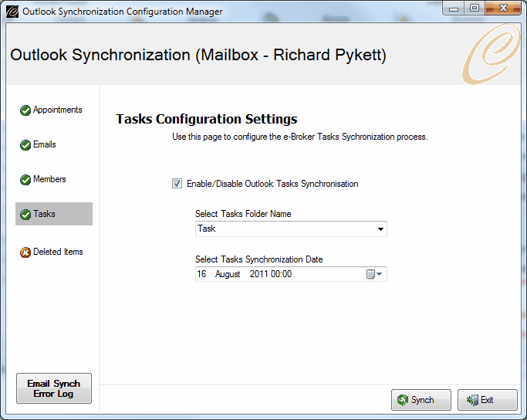Screen dimensions: 527x420
Task: Click the green check icon beside Tasks
Action: click(x=25, y=214)
